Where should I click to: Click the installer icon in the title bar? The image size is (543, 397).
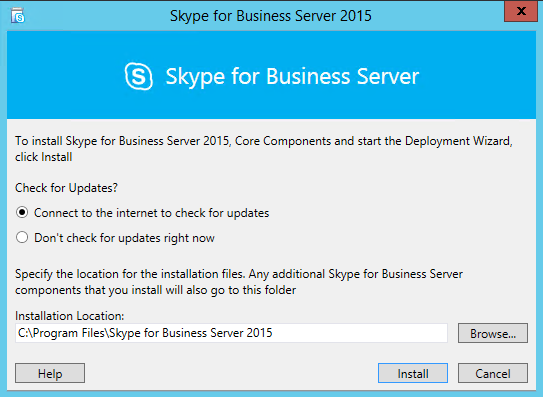coord(18,16)
